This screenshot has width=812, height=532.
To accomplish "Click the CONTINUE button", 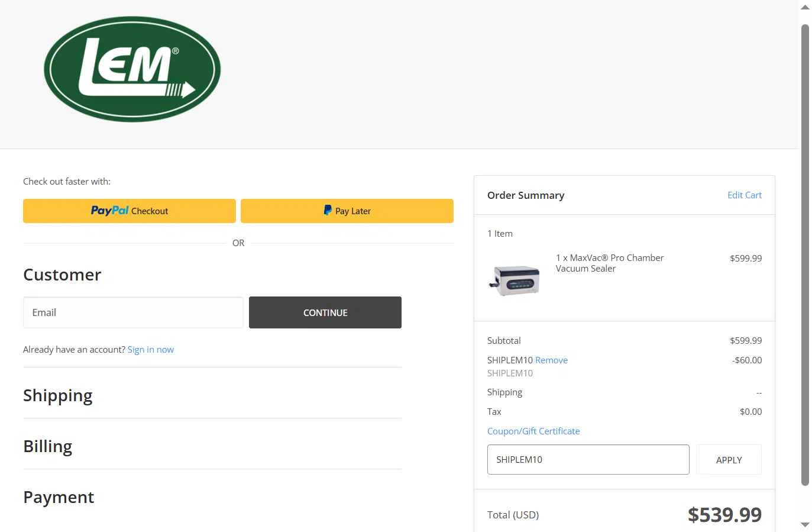I will tap(325, 312).
